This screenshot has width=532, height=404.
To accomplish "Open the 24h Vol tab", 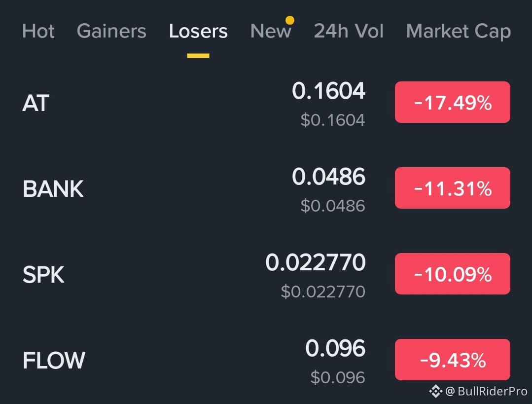I will tap(349, 31).
